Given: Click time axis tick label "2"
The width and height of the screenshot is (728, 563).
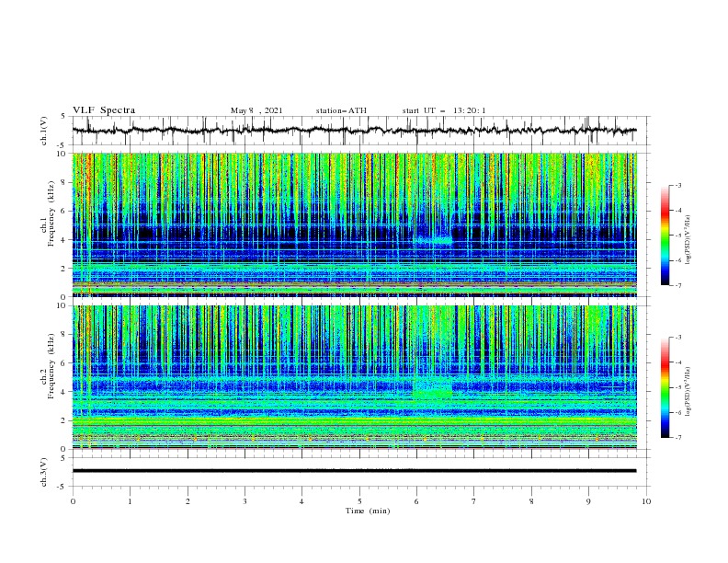Looking at the screenshot, I should pos(188,501).
